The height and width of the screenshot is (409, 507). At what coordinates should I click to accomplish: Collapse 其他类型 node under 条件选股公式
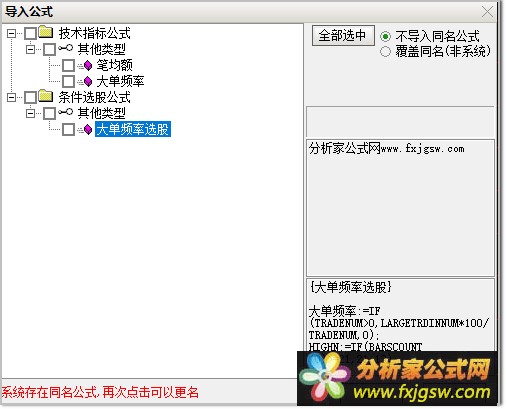[31, 113]
